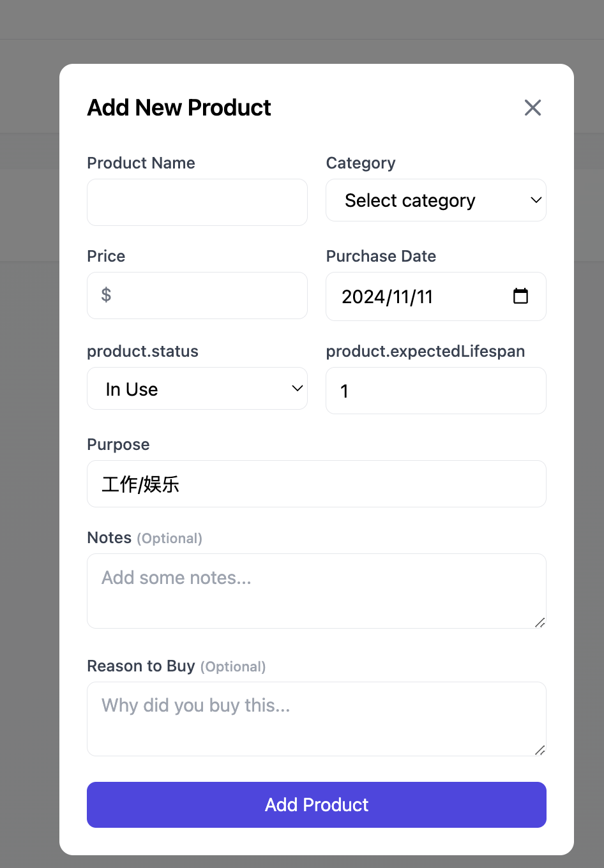Open the calendar picker icon
Screen dimensions: 604x868
[x=520, y=296]
